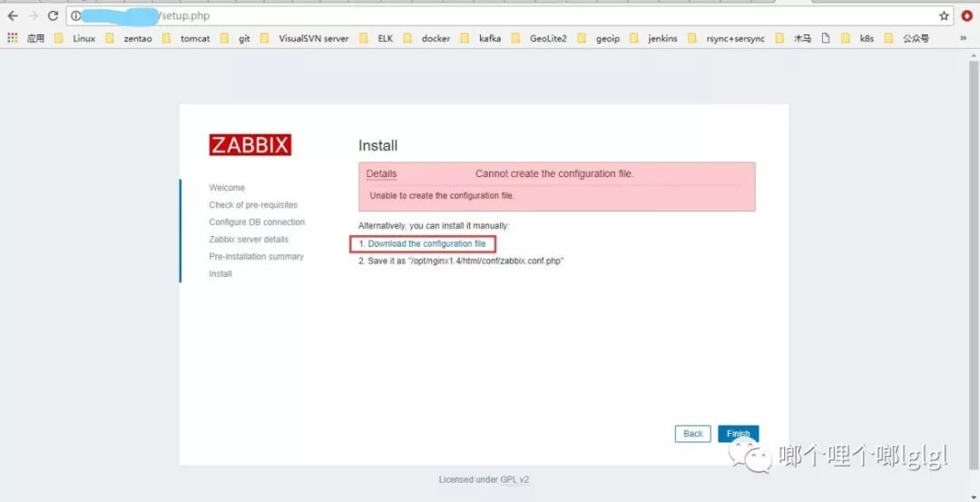Click Check of pre-requisites step
The width and height of the screenshot is (980, 502).
point(253,205)
